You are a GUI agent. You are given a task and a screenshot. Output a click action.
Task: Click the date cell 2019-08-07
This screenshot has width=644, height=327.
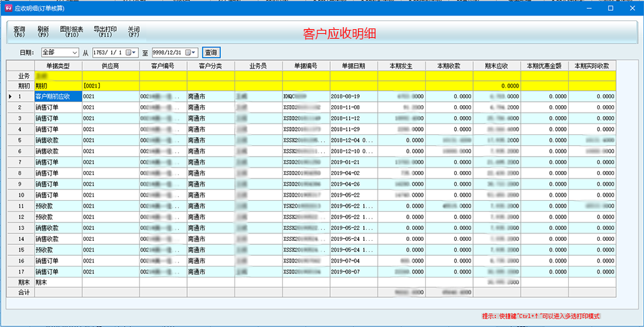tap(354, 271)
